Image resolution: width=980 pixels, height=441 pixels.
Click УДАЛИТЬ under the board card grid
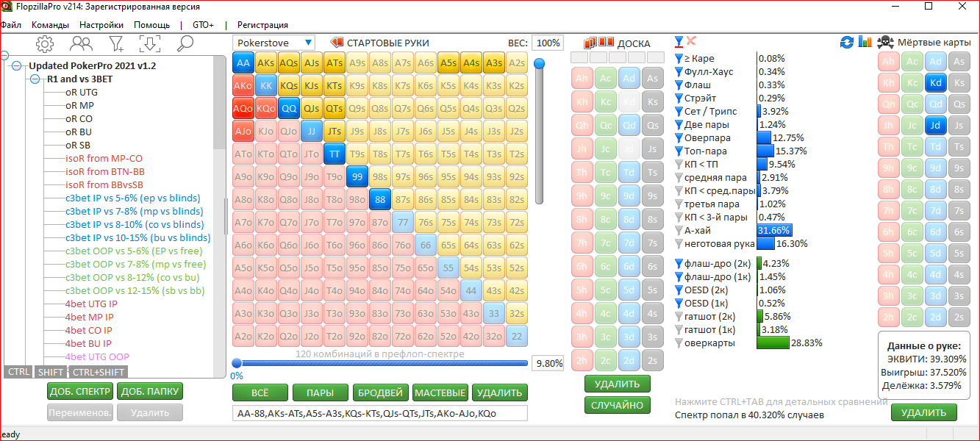(618, 384)
